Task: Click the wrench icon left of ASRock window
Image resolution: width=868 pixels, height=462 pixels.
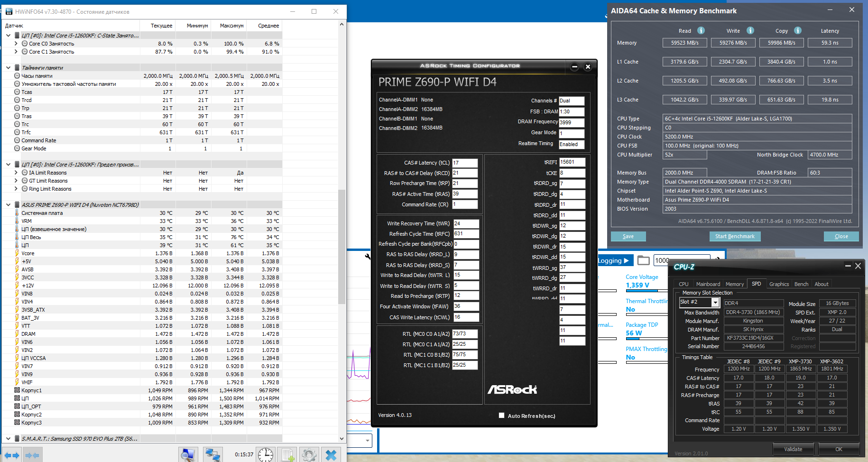Action: coord(368,257)
